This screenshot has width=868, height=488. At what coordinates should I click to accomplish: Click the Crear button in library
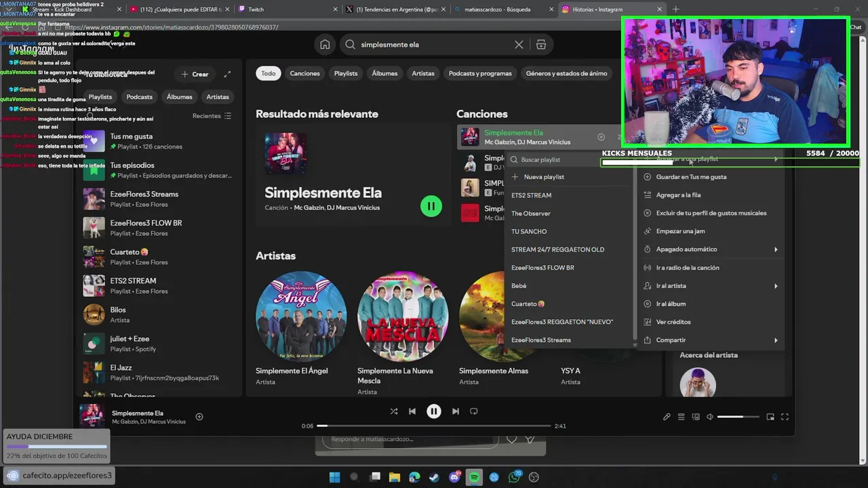point(195,74)
